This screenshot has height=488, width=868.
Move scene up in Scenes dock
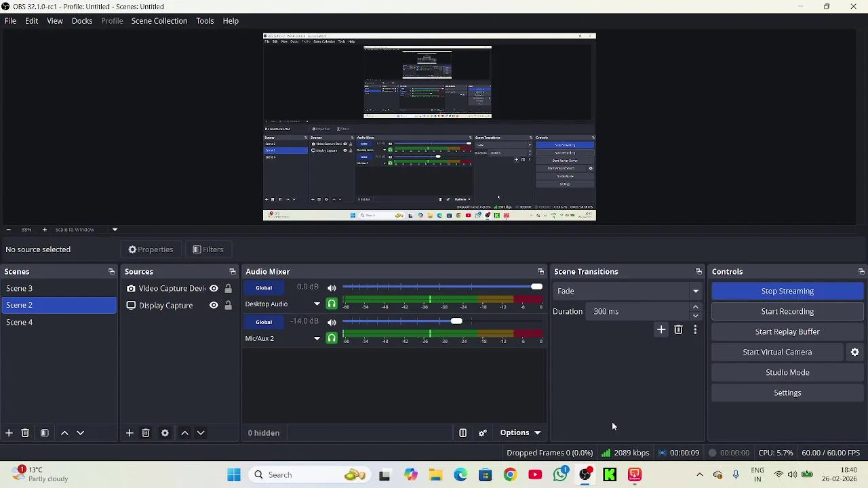64,432
